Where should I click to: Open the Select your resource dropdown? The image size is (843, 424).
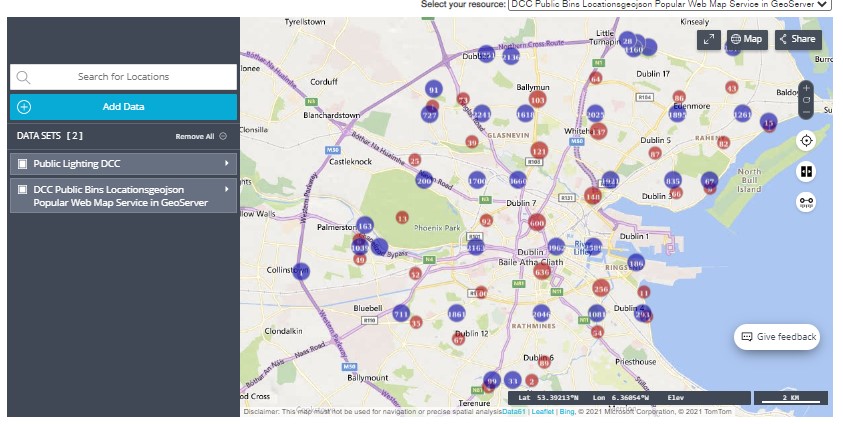[x=669, y=5]
